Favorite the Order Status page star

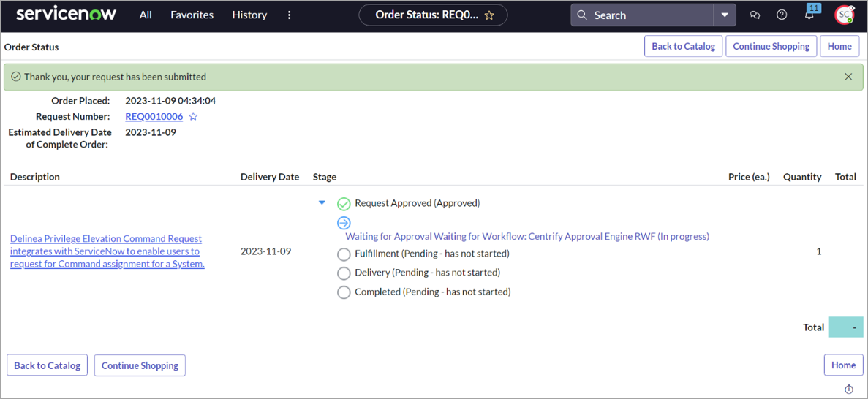tap(490, 15)
